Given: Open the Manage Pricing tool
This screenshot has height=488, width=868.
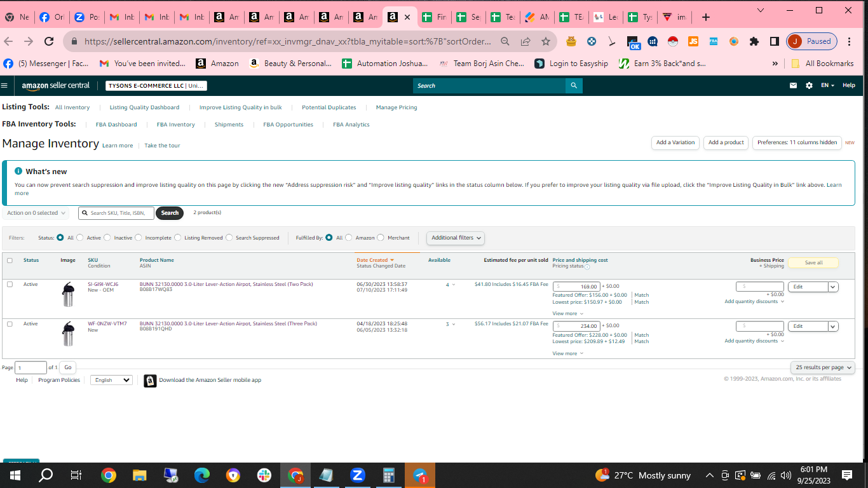Looking at the screenshot, I should tap(397, 107).
